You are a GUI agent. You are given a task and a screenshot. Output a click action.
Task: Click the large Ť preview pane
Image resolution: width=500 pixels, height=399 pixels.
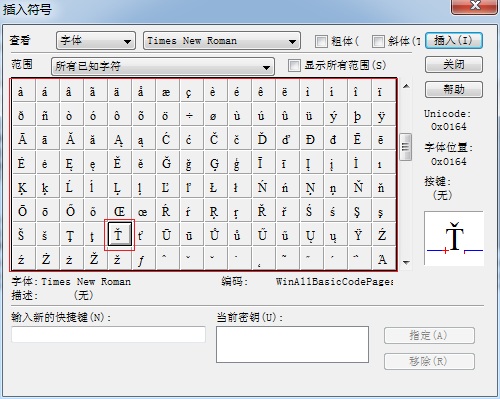(454, 238)
